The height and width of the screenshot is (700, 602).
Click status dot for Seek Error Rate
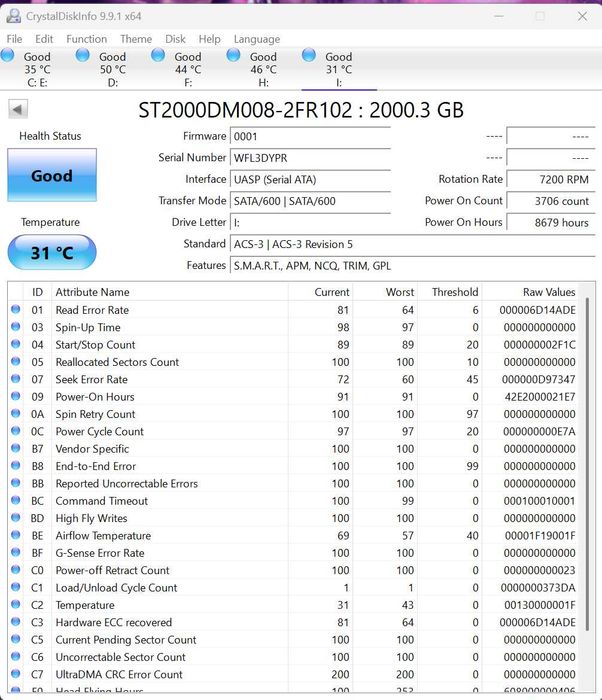pos(16,379)
